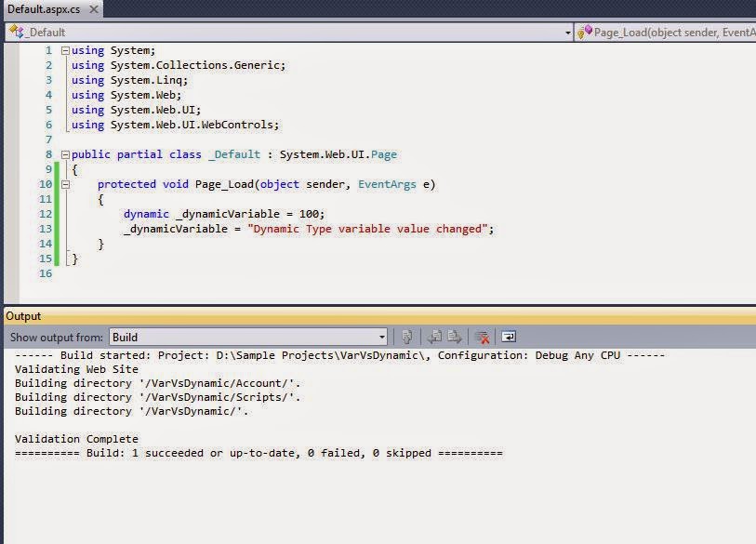Click "Building directory '/VarVsDynamic/Scripts/'" line

[158, 397]
